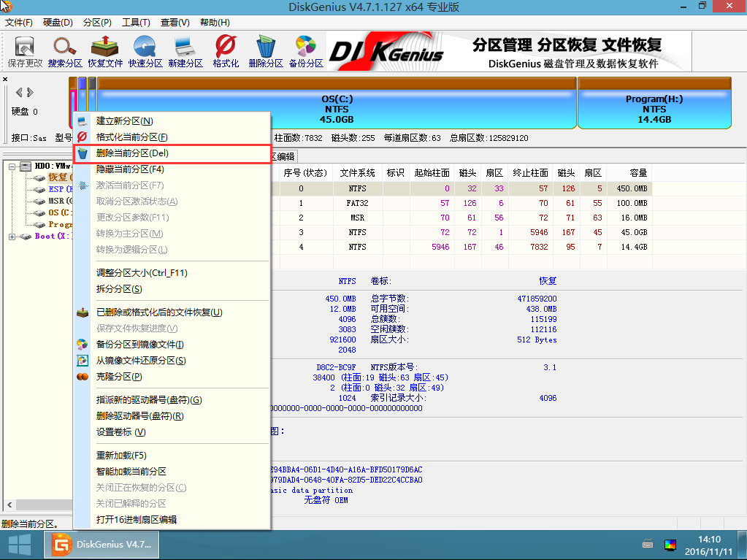Screen dimensions: 747x560
Task: Open the 分区(P) menu
Action: click(x=97, y=23)
